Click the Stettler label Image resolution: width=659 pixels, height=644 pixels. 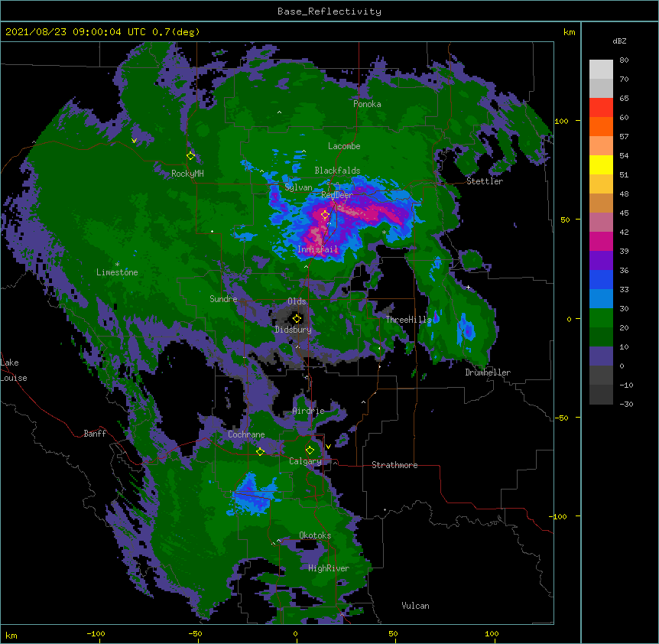point(485,181)
